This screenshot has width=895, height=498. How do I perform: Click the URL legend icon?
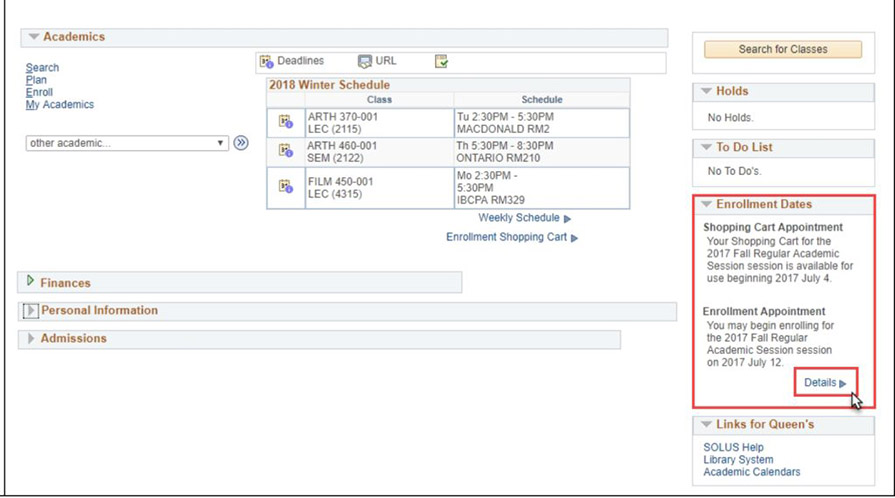click(x=365, y=62)
